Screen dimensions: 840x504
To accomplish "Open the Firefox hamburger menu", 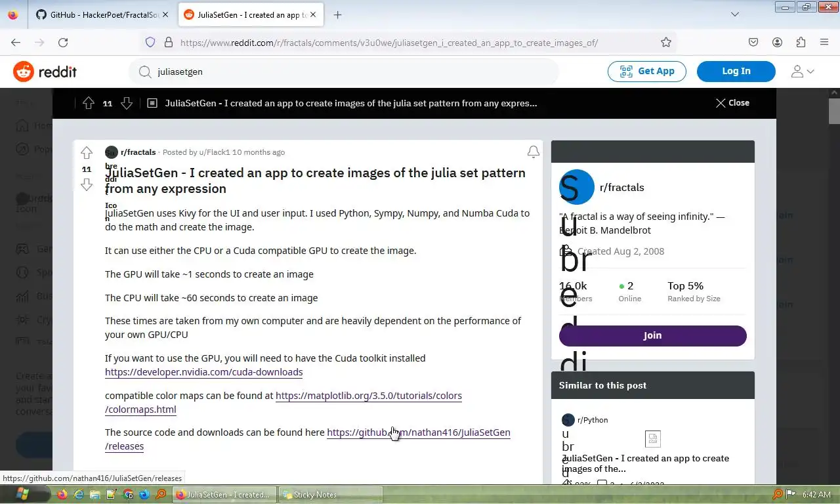I will pyautogui.click(x=824, y=43).
